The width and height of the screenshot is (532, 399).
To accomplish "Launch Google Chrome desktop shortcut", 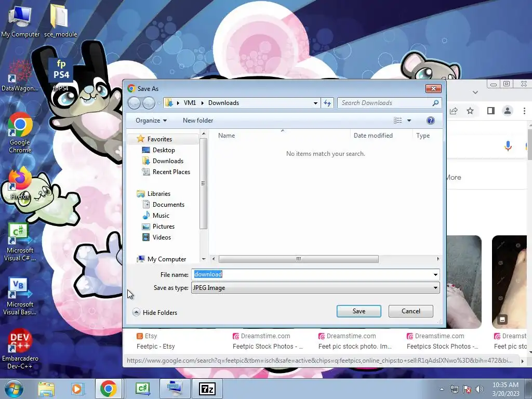I will [20, 133].
